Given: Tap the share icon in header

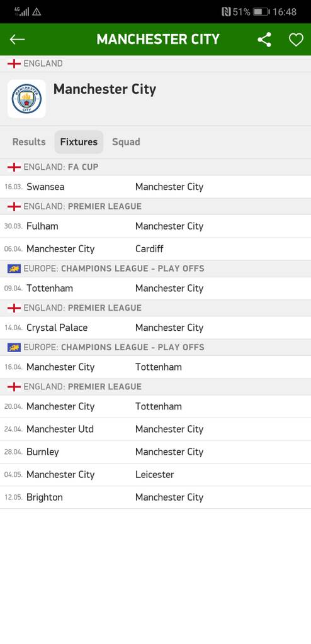Looking at the screenshot, I should (264, 40).
